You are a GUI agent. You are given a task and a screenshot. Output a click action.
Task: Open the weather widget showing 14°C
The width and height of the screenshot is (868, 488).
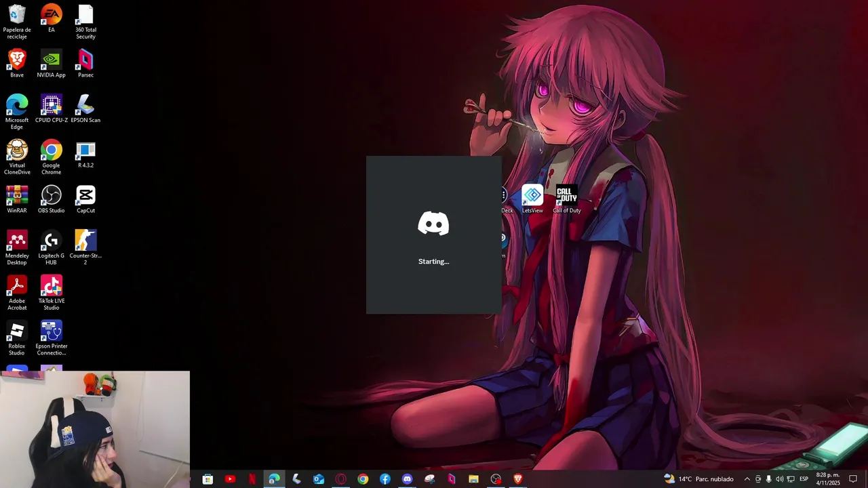click(x=698, y=479)
